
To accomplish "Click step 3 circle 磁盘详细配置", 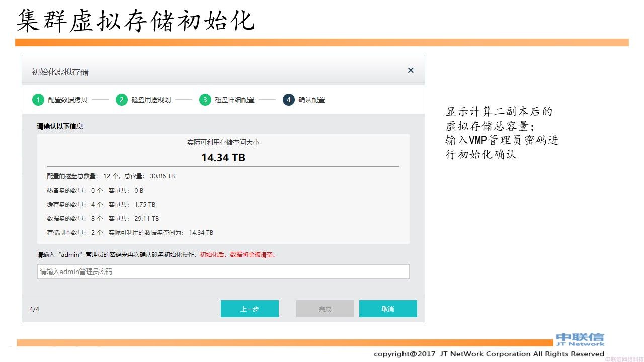I will [x=205, y=100].
